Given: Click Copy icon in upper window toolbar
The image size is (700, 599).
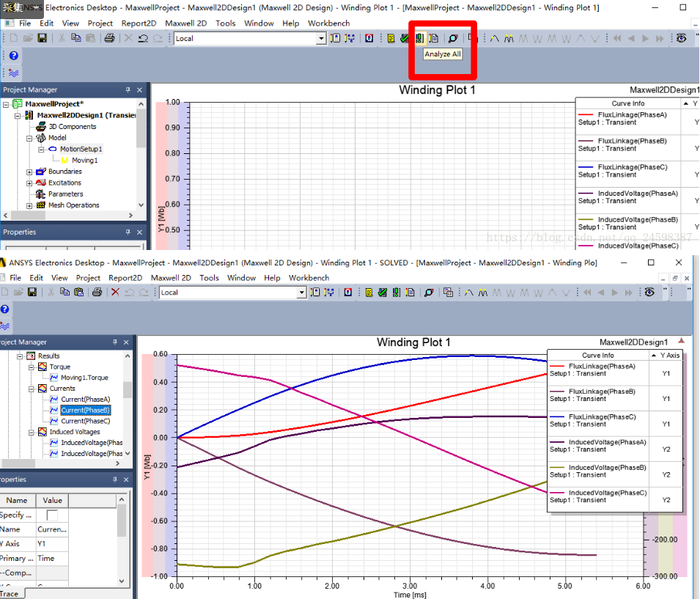Looking at the screenshot, I should pos(76,38).
